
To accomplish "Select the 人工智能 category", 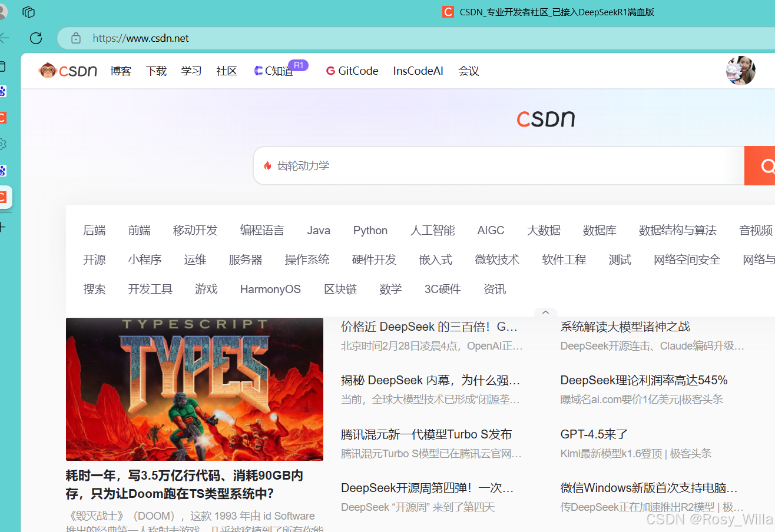I will point(432,231).
